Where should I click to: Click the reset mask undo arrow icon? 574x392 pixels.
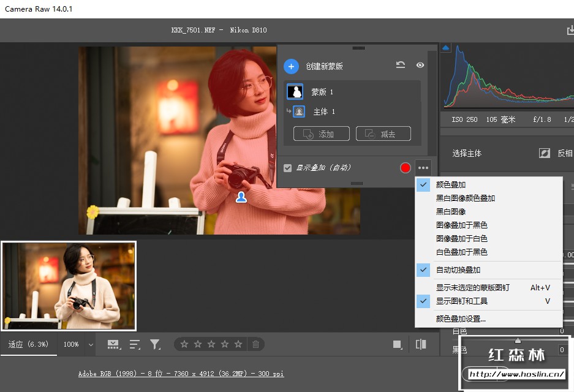[401, 65]
